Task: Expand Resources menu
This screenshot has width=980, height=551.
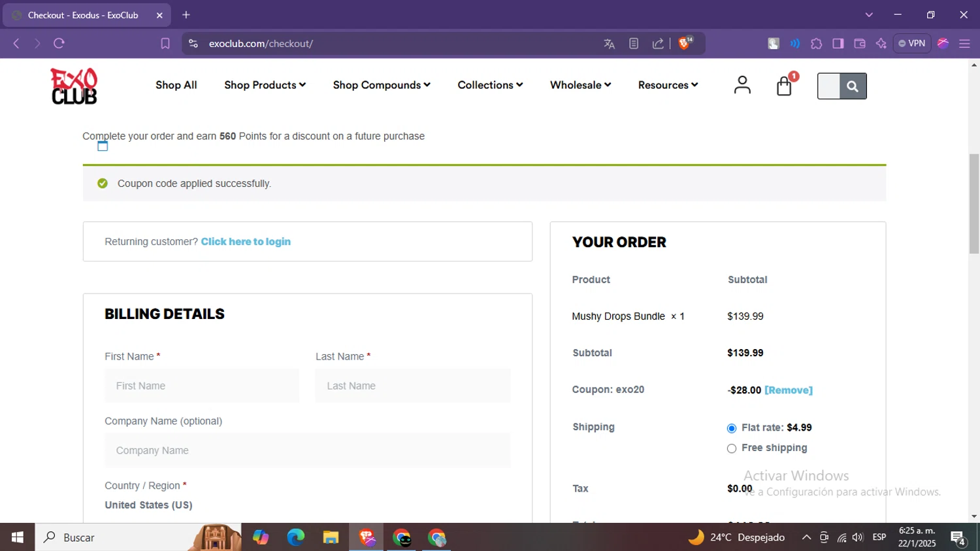Action: coord(668,85)
